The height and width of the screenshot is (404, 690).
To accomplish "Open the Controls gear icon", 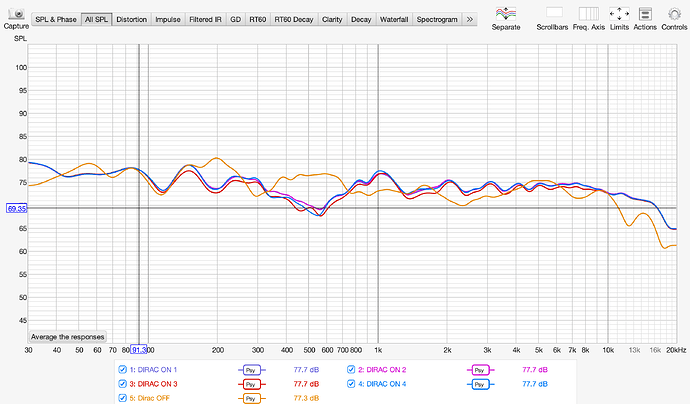I will pyautogui.click(x=674, y=14).
